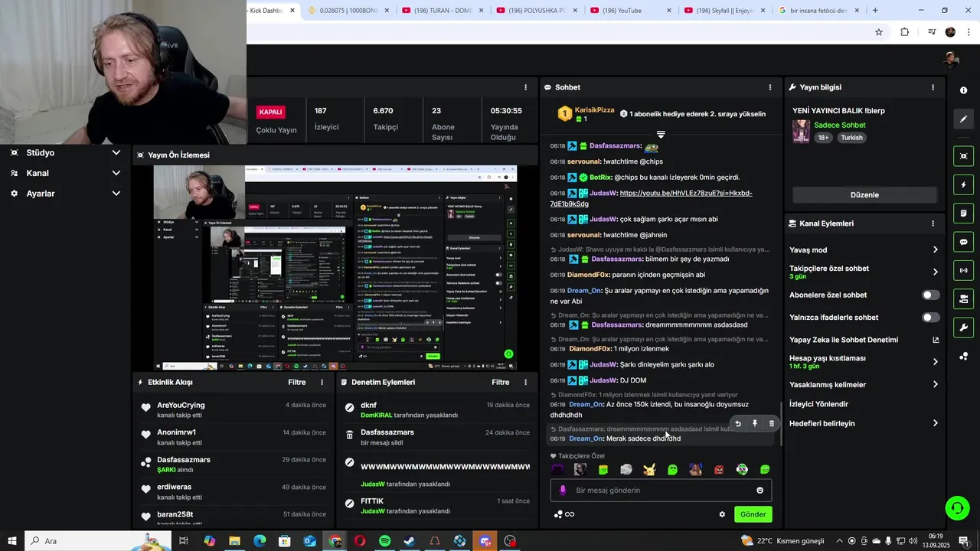Toggle the lightning bolt activity icon in sidebar

[x=963, y=184]
